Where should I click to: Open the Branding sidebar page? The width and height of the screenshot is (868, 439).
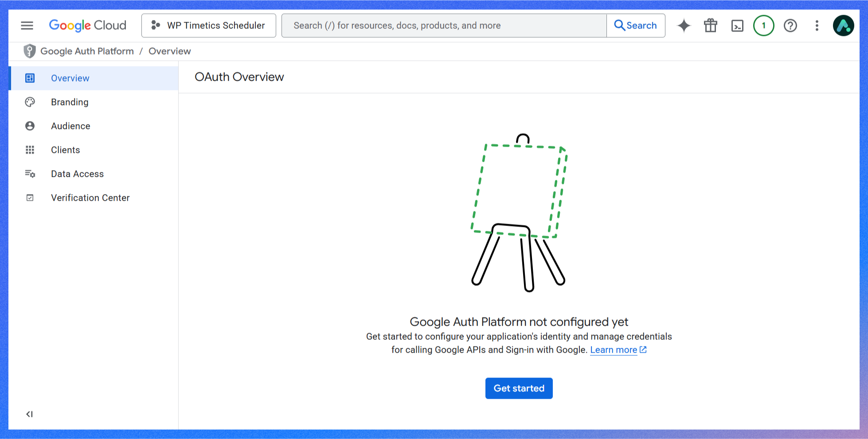coord(94,102)
